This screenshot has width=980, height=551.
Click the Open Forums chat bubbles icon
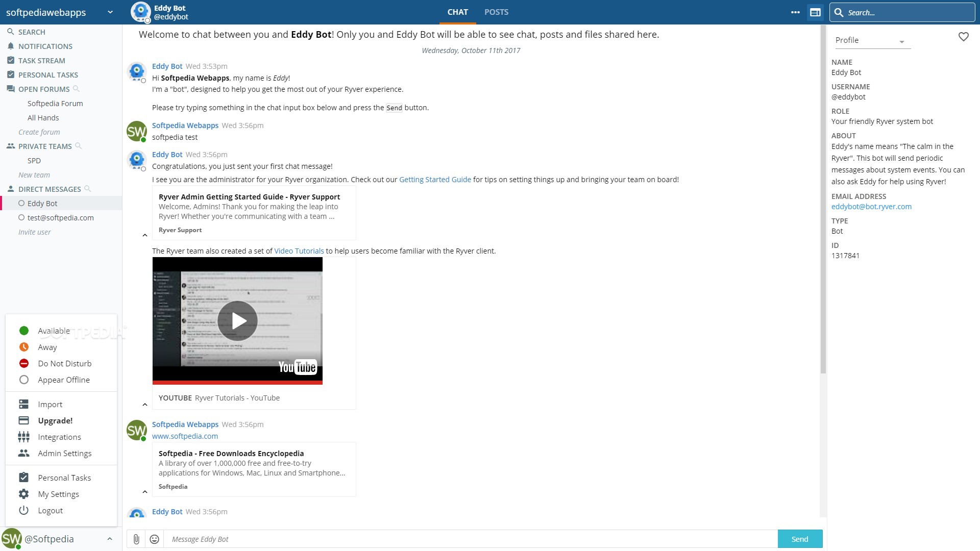(x=10, y=89)
